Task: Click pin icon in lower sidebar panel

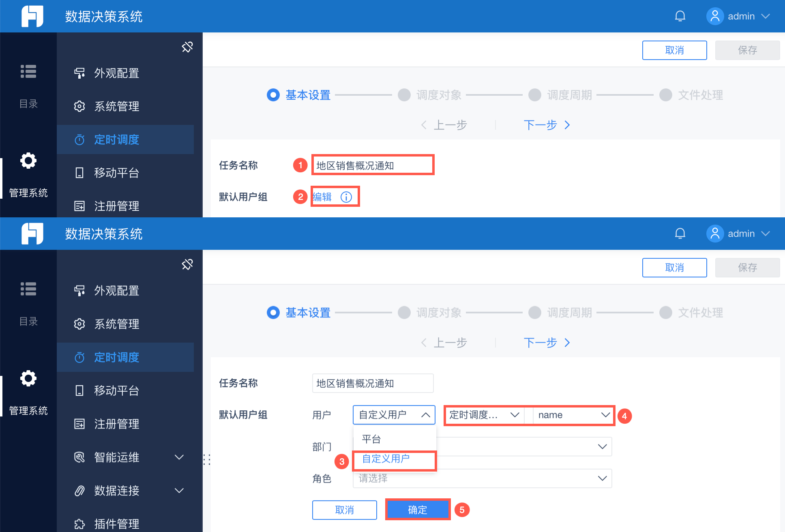Action: (187, 264)
